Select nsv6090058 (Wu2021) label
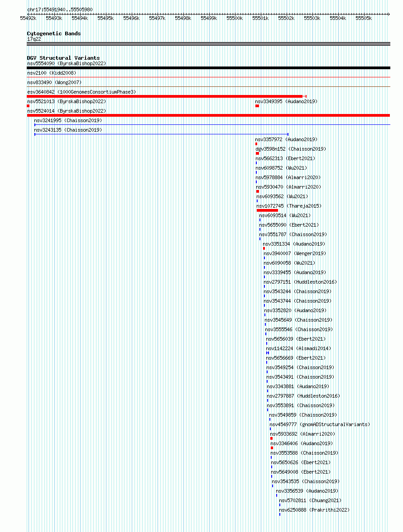 coord(289,263)
